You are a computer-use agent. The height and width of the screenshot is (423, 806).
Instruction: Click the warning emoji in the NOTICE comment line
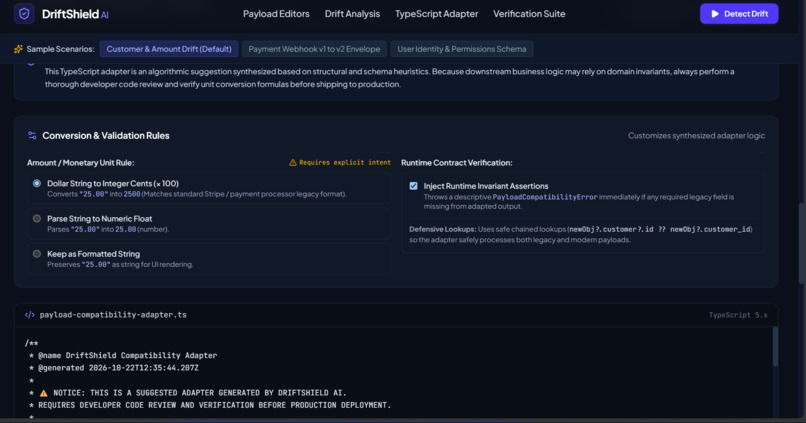[x=44, y=393]
